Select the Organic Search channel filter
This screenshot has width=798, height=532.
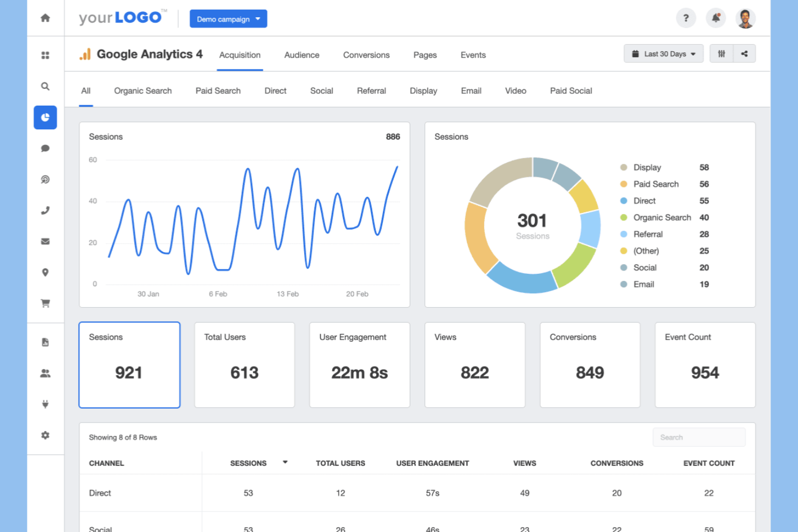coord(142,91)
